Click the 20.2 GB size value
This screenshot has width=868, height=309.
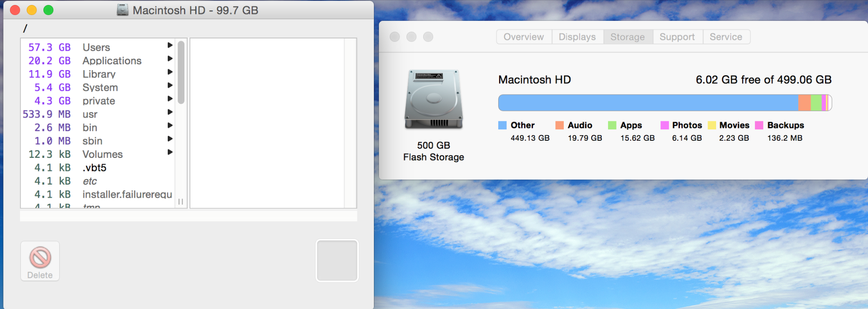point(49,61)
